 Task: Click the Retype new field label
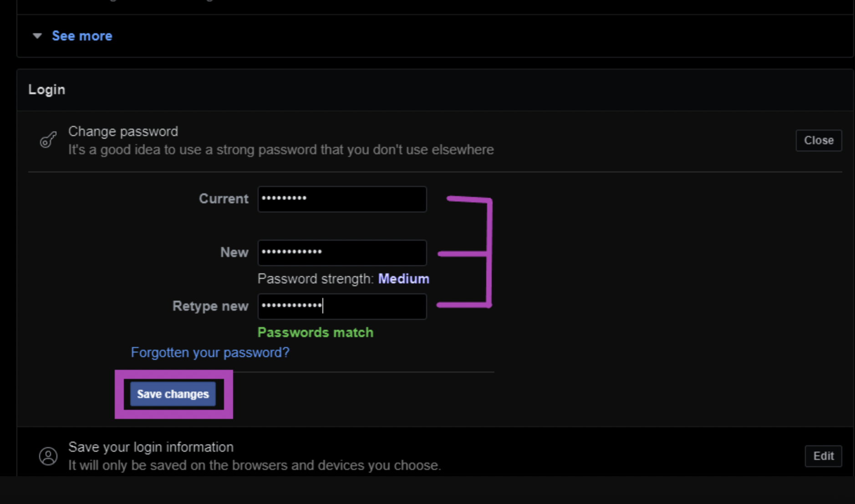tap(210, 306)
